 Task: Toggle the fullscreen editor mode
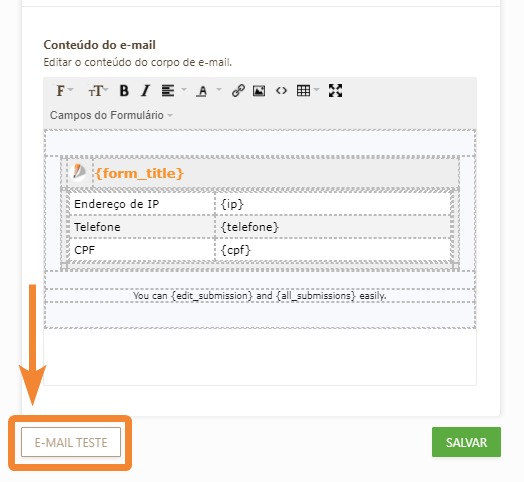pyautogui.click(x=335, y=91)
